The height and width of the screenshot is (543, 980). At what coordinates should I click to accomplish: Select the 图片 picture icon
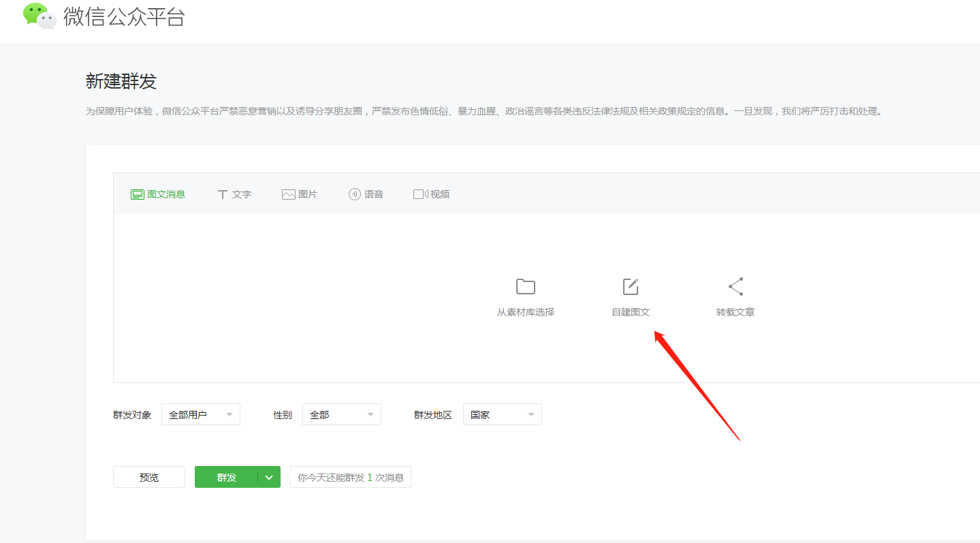288,194
